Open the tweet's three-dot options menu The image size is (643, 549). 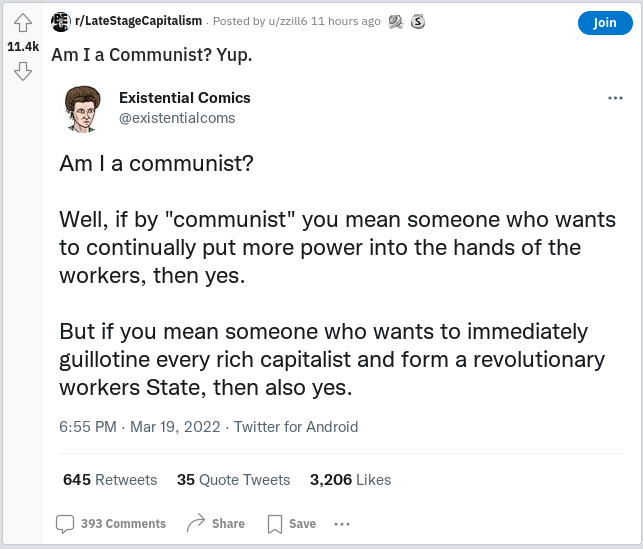(x=616, y=99)
